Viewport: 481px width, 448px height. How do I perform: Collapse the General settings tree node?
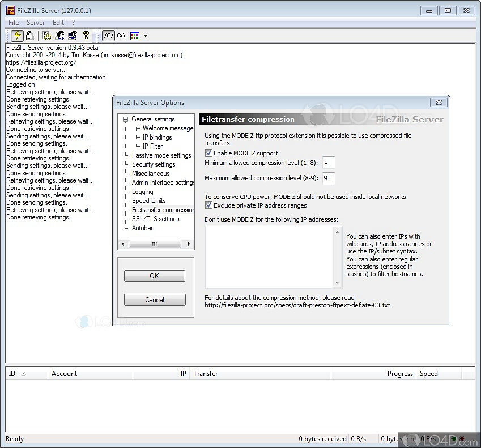126,119
